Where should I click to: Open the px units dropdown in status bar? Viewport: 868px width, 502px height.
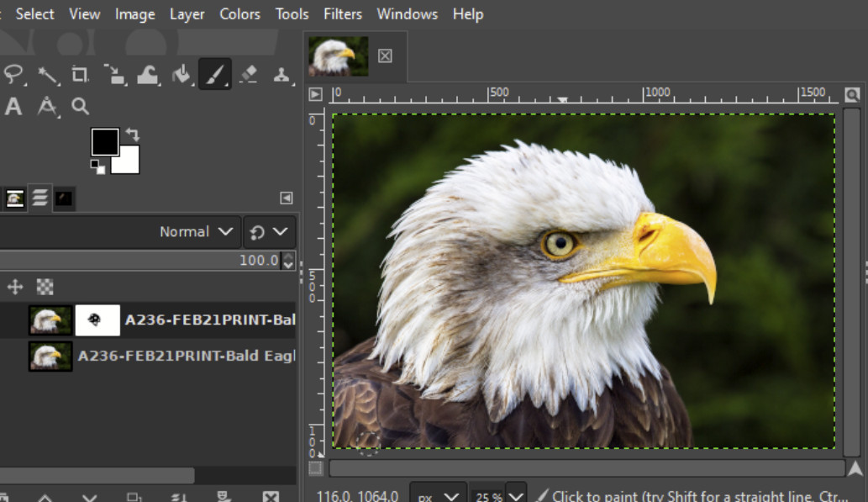[438, 496]
